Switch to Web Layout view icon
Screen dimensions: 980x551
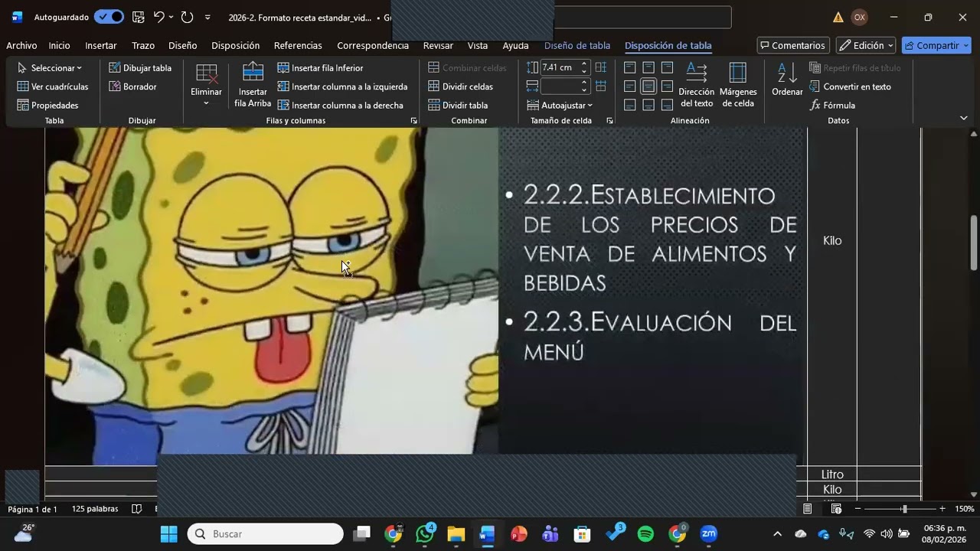[x=836, y=509]
